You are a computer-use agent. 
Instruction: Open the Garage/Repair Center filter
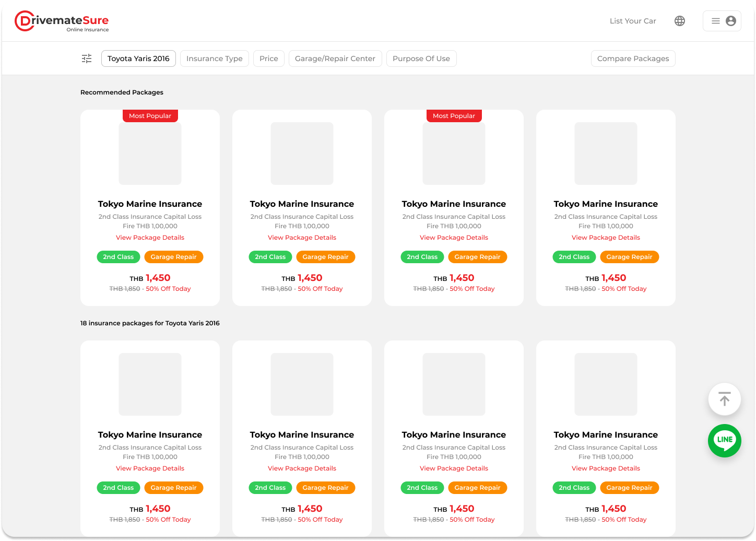click(335, 58)
